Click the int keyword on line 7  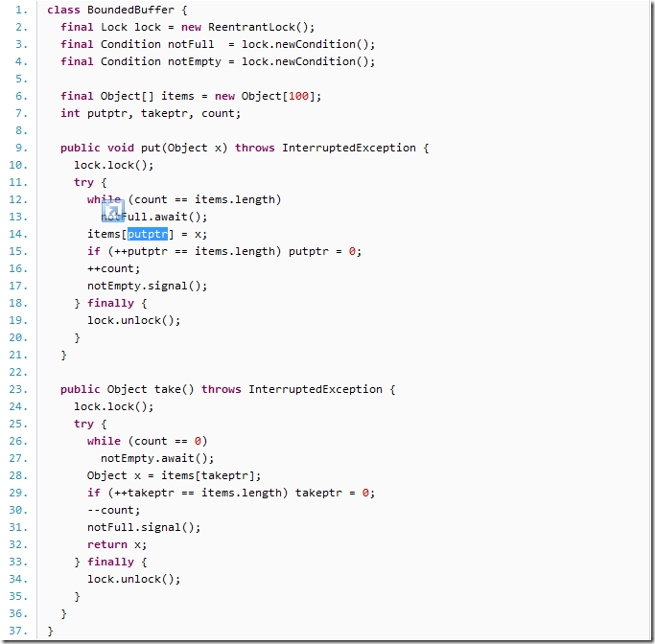pyautogui.click(x=70, y=113)
